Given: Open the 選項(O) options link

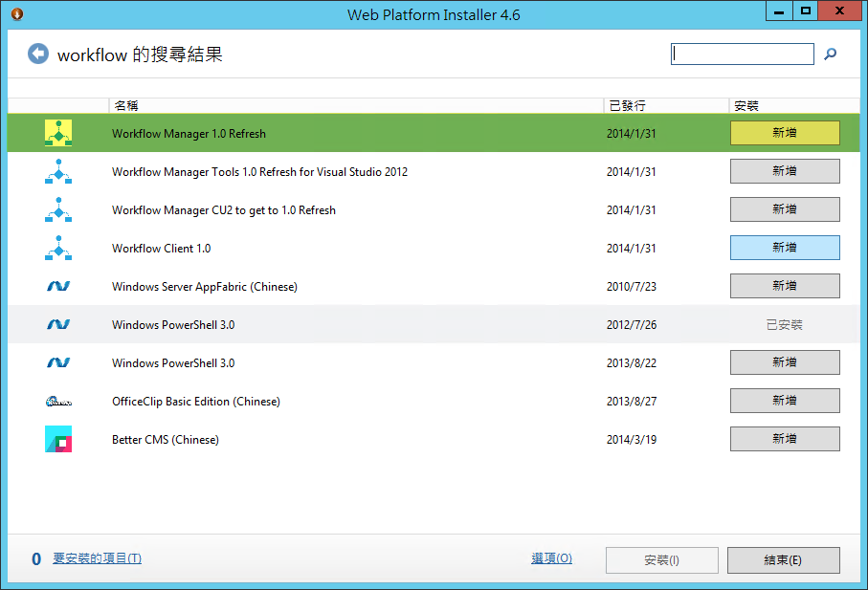Looking at the screenshot, I should click(x=551, y=558).
